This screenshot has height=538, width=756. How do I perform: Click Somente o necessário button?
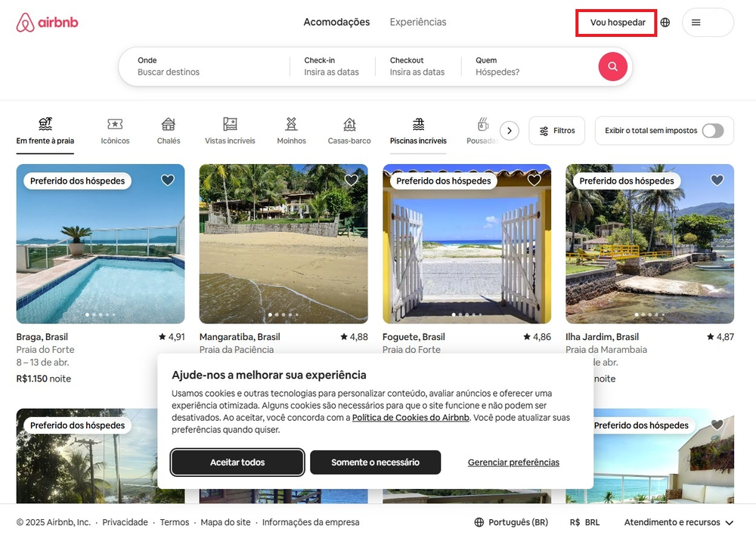(x=376, y=462)
